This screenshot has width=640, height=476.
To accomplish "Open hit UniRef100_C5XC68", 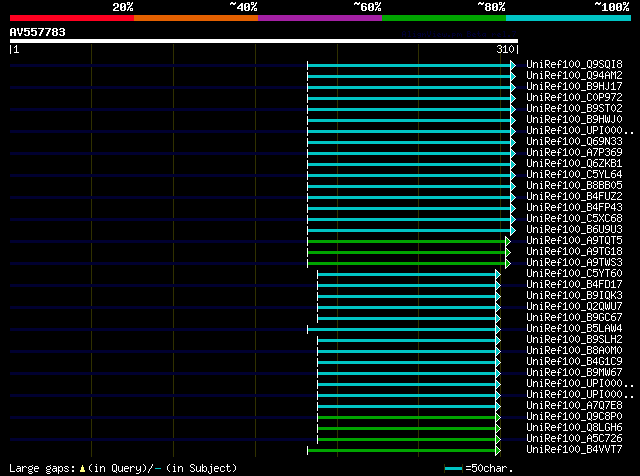I will [574, 219].
